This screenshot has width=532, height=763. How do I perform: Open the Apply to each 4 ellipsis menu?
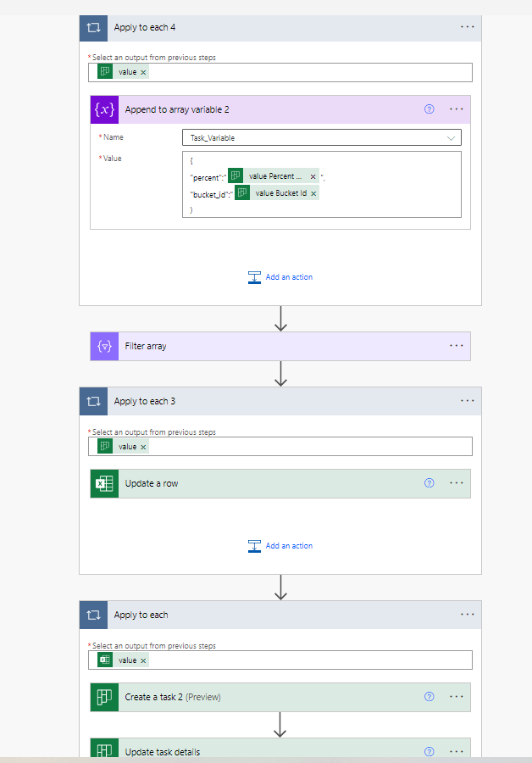coord(467,27)
